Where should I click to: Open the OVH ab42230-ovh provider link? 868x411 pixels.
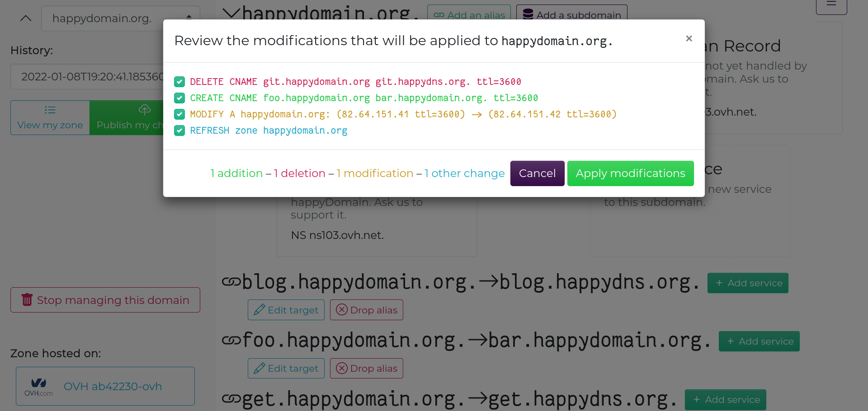click(x=105, y=386)
